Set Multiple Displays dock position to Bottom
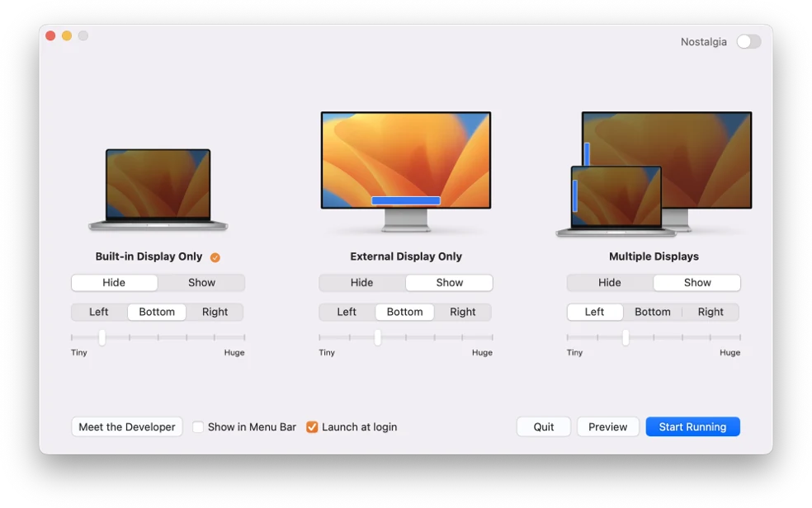The width and height of the screenshot is (812, 508). (652, 313)
